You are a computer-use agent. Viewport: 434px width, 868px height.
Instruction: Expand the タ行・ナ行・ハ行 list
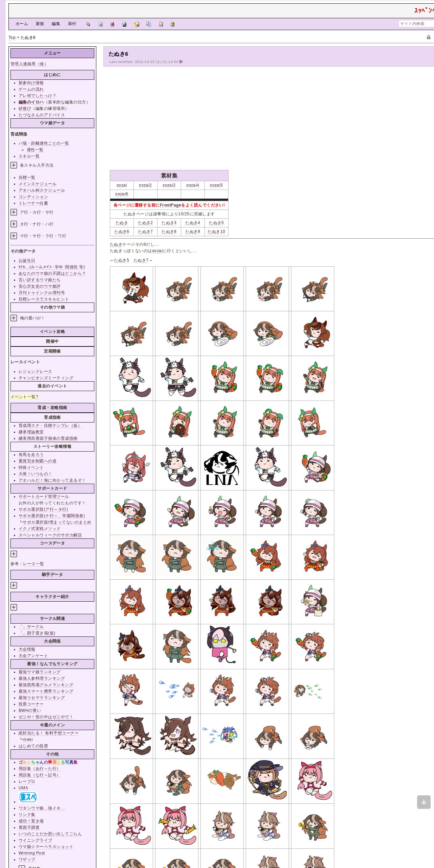[x=14, y=224]
